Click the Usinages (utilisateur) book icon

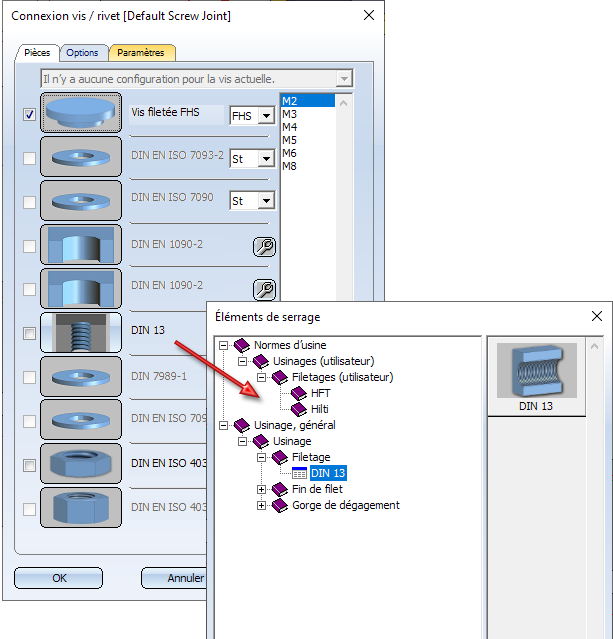[261, 361]
